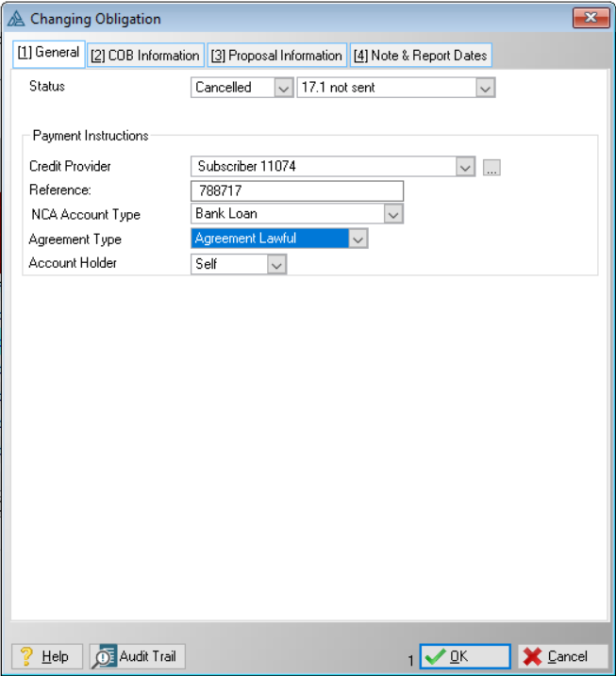Screen dimensions: 616x676
Task: Open Credit Provider browse ellipsis button
Action: [x=491, y=168]
